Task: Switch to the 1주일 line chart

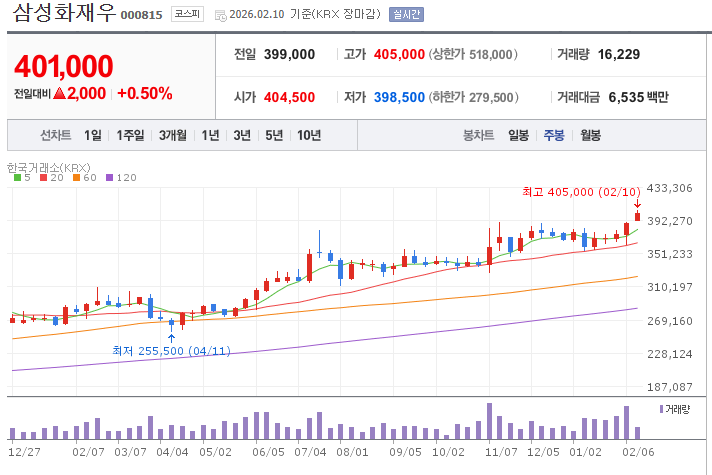Action: [130, 135]
